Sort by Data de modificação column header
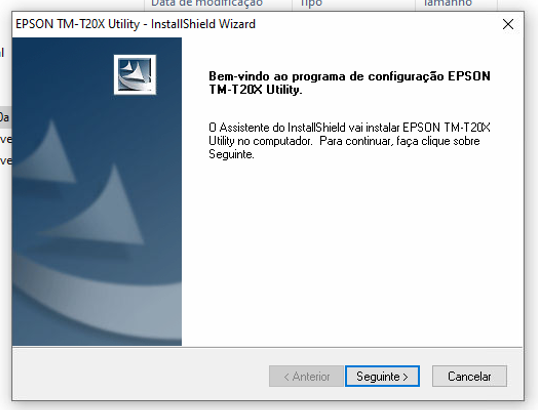The image size is (538, 410). 207,3
